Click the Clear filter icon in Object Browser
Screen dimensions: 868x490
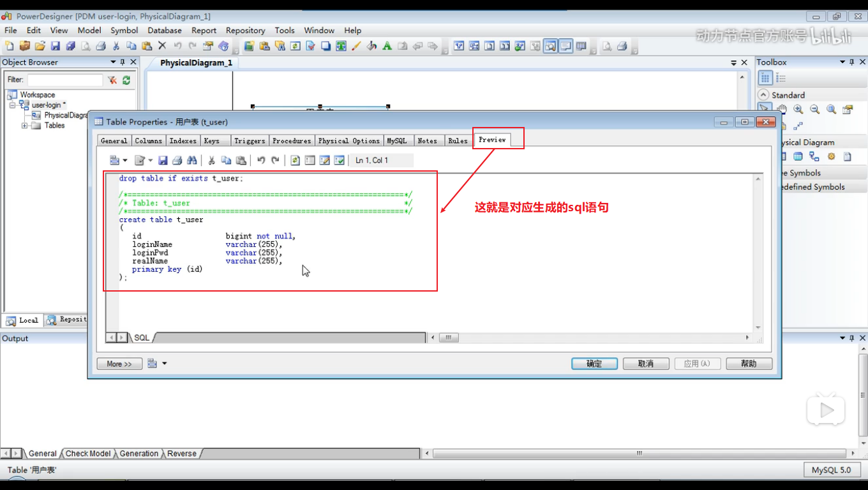(x=112, y=80)
